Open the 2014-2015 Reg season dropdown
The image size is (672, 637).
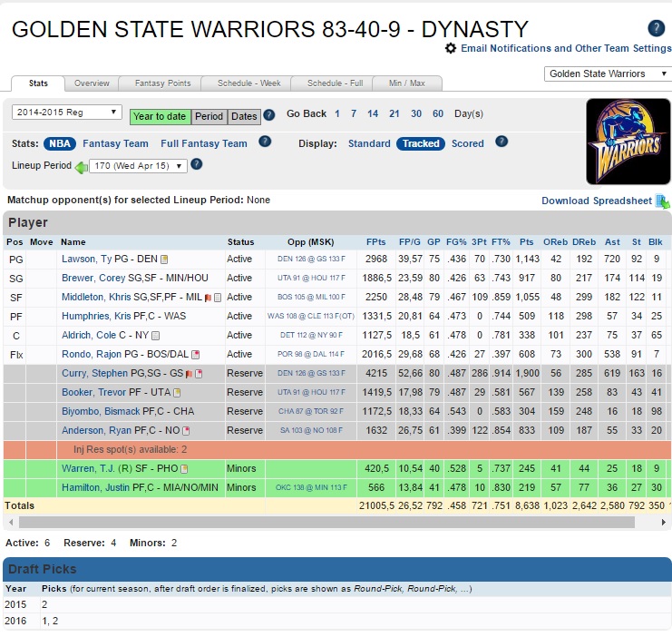click(66, 112)
